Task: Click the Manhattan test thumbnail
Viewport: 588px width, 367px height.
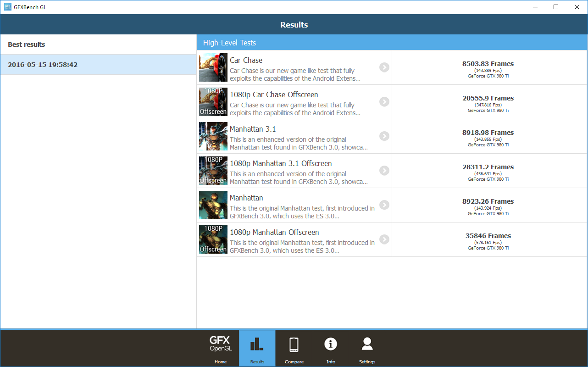Action: coord(213,205)
